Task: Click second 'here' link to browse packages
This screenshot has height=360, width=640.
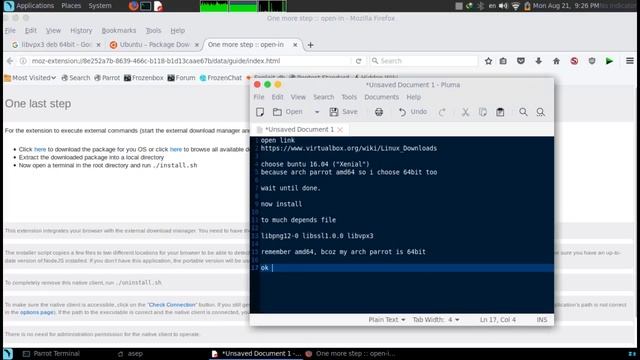Action: tap(176, 149)
